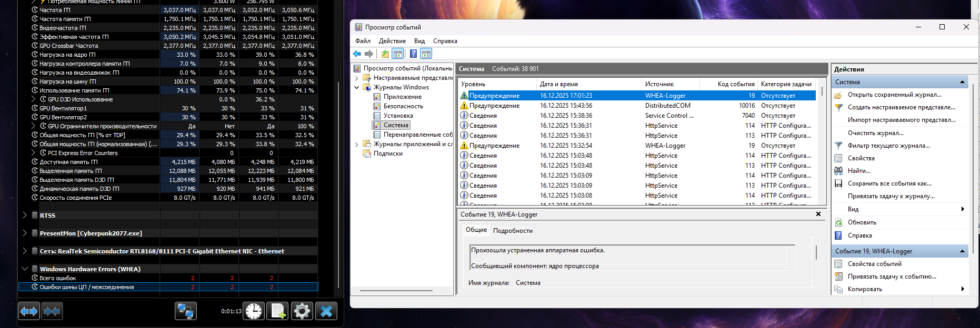Open the Вид menu in menu bar
The width and height of the screenshot is (980, 328).
419,41
